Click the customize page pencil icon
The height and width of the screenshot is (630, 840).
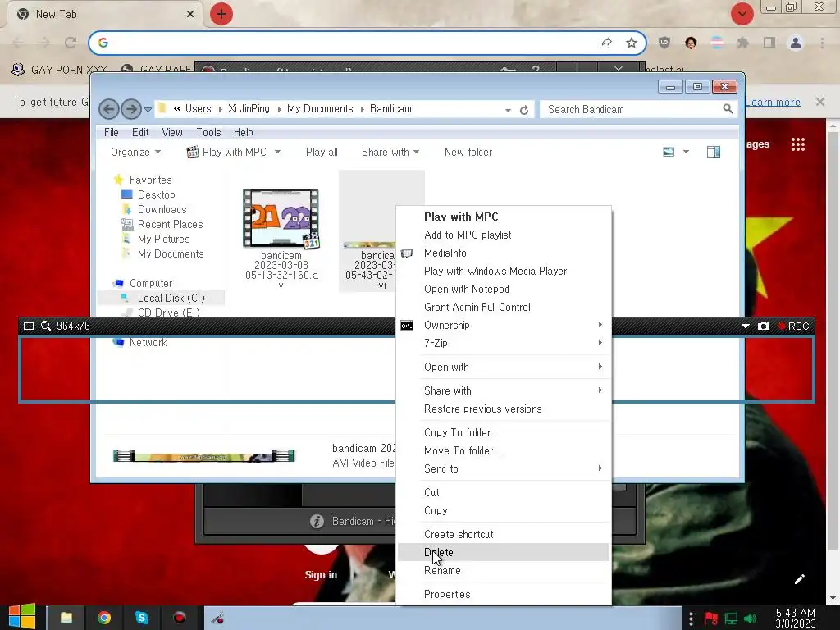coord(799,579)
